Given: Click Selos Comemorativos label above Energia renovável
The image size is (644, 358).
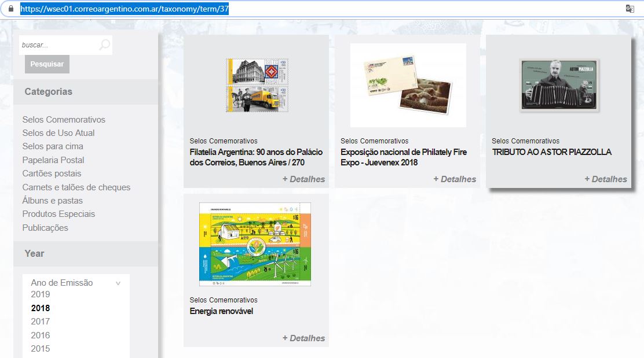Looking at the screenshot, I should [x=224, y=300].
